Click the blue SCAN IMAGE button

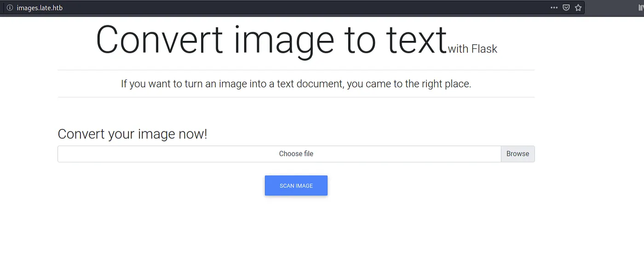(x=296, y=186)
